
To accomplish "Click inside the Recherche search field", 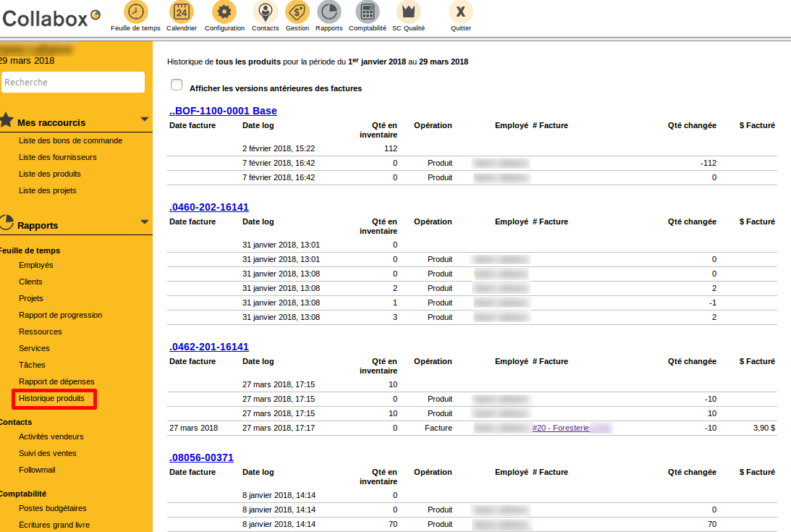I will [72, 82].
